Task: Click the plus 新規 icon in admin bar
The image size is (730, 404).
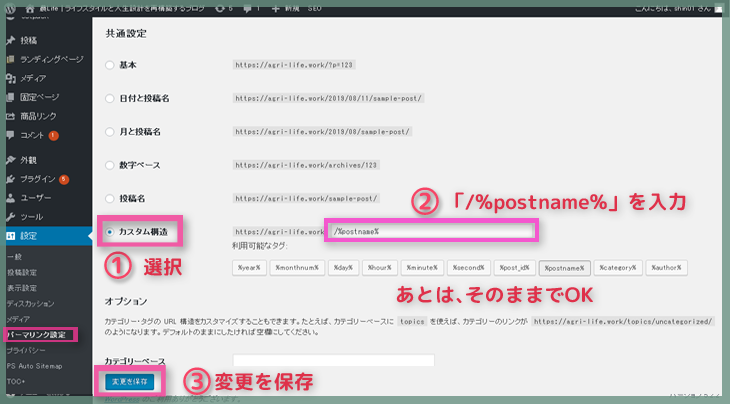Action: coord(275,8)
